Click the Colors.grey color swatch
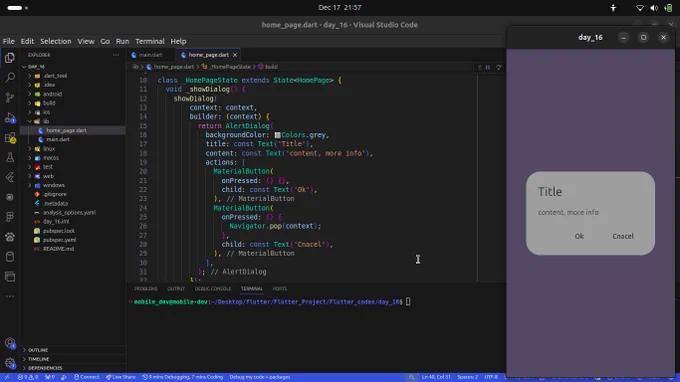Image resolution: width=680 pixels, height=382 pixels. click(x=278, y=135)
